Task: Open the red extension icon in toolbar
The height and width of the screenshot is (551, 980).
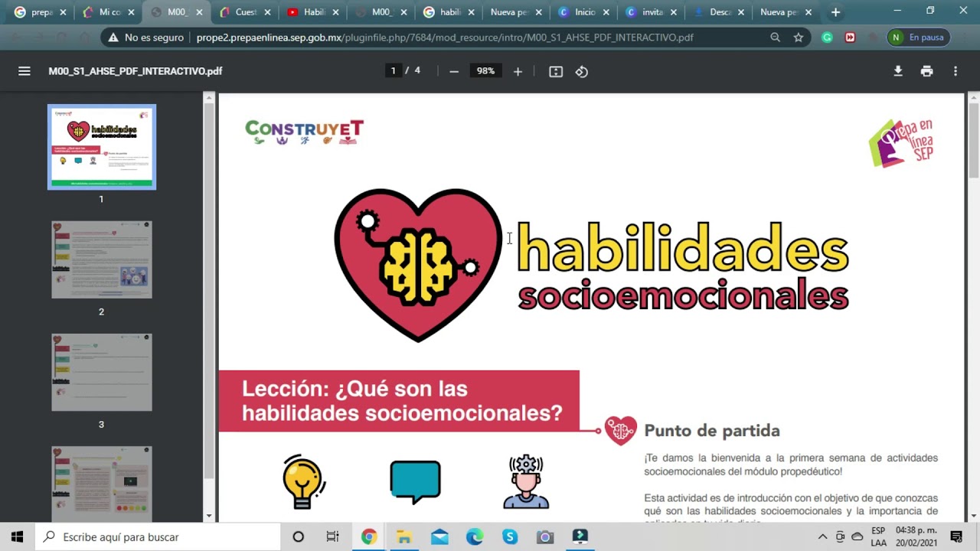Action: click(850, 37)
